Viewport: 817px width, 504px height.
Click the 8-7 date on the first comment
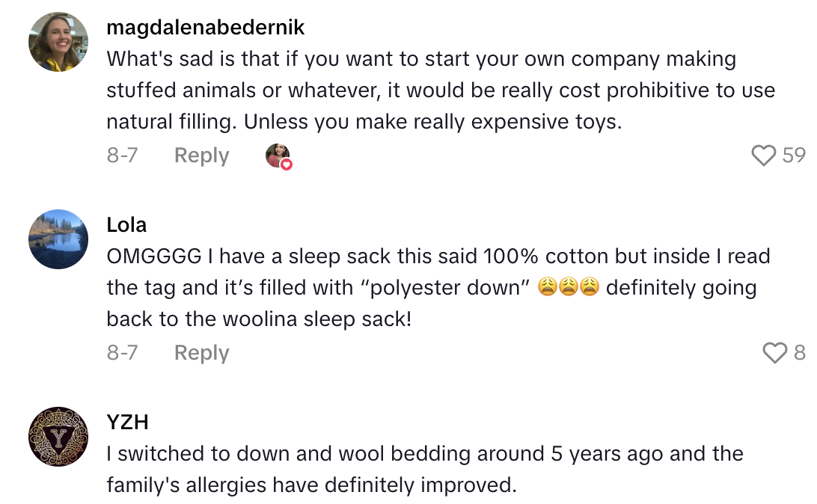(122, 156)
